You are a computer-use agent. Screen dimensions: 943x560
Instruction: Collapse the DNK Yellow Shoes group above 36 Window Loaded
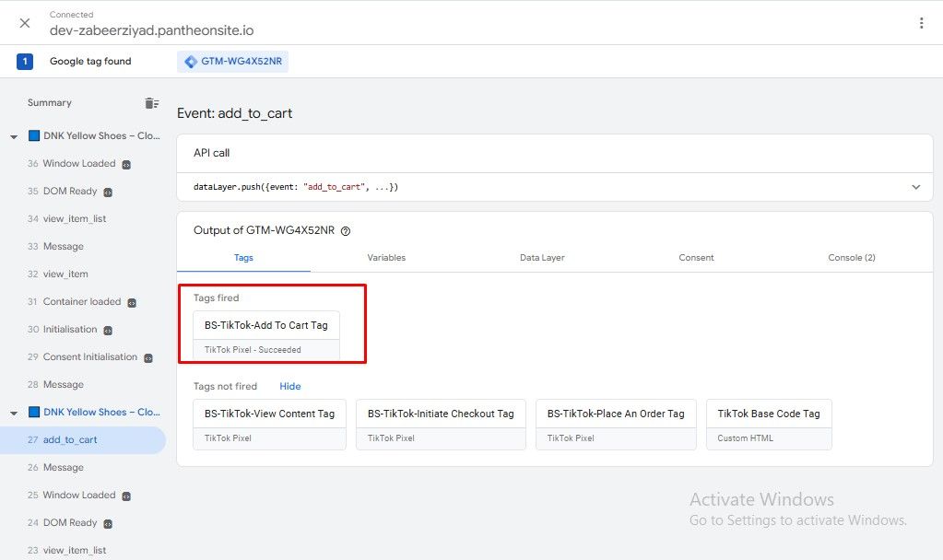tap(14, 137)
